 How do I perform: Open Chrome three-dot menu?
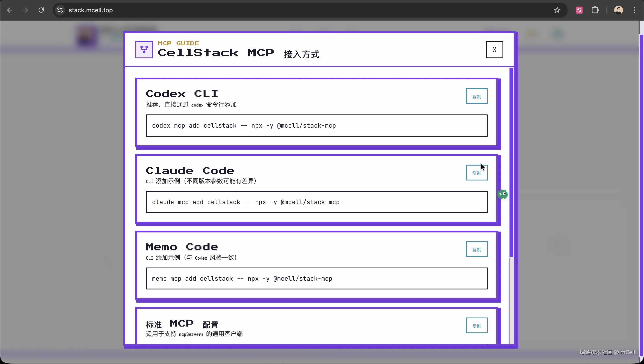(634, 10)
